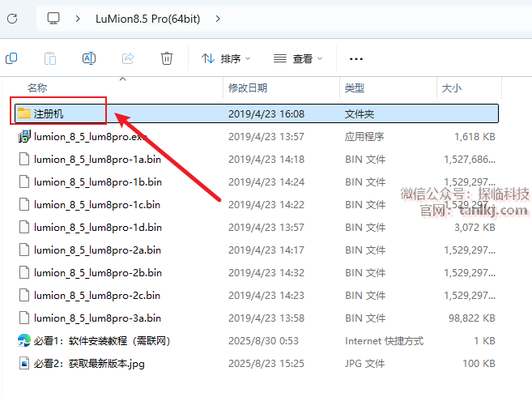
Task: Click the 2019/4/23 16:08 date of 注册机
Action: tap(266, 113)
